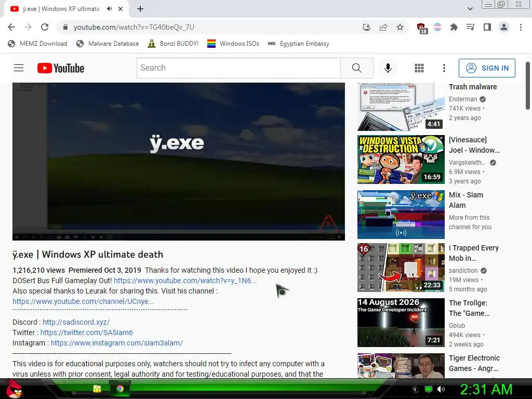Open the Trash malware video thumbnail
The width and height of the screenshot is (532, 399).
(401, 107)
